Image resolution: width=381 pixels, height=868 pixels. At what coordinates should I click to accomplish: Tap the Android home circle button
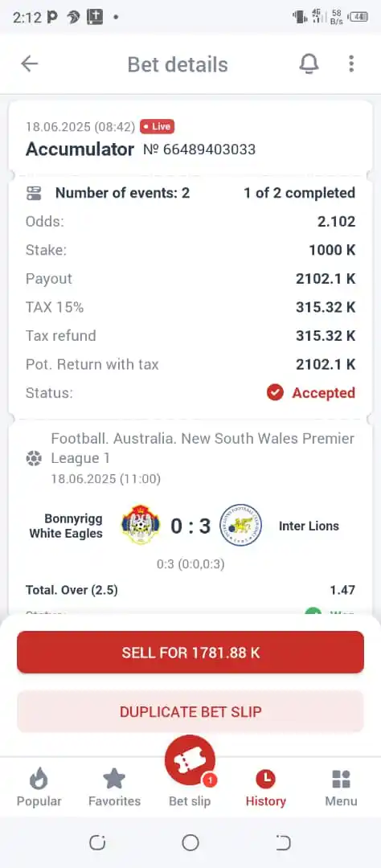coord(190,843)
